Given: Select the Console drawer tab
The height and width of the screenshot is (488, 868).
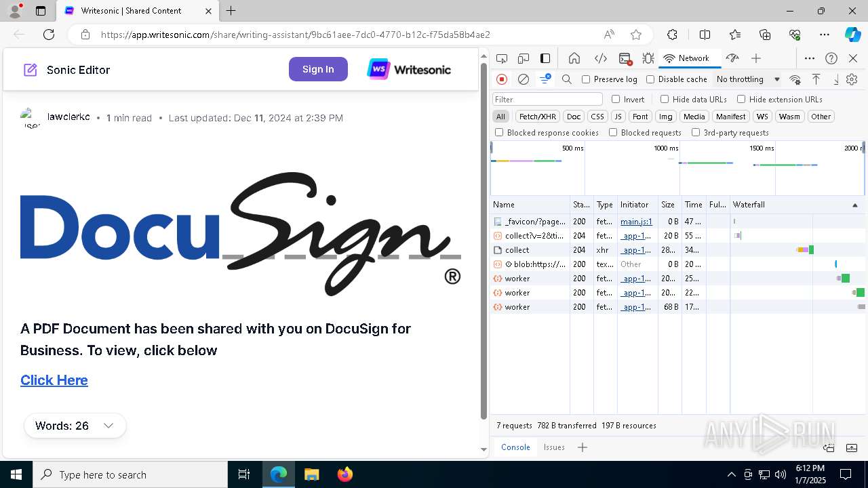Looking at the screenshot, I should pos(515,447).
